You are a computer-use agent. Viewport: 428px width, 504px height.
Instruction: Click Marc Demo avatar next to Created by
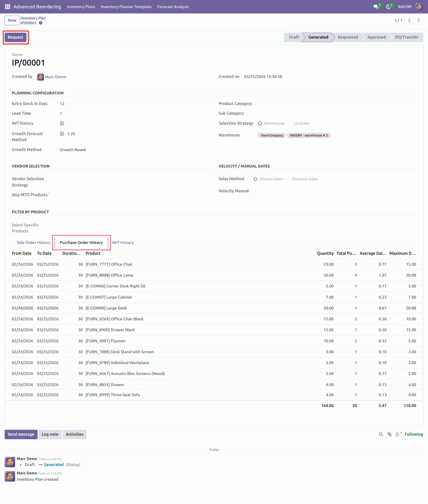click(40, 77)
